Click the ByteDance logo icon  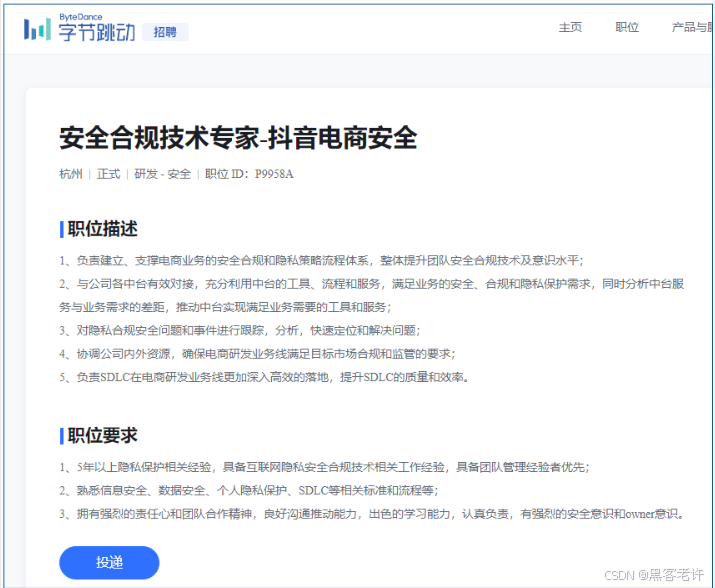(37, 29)
